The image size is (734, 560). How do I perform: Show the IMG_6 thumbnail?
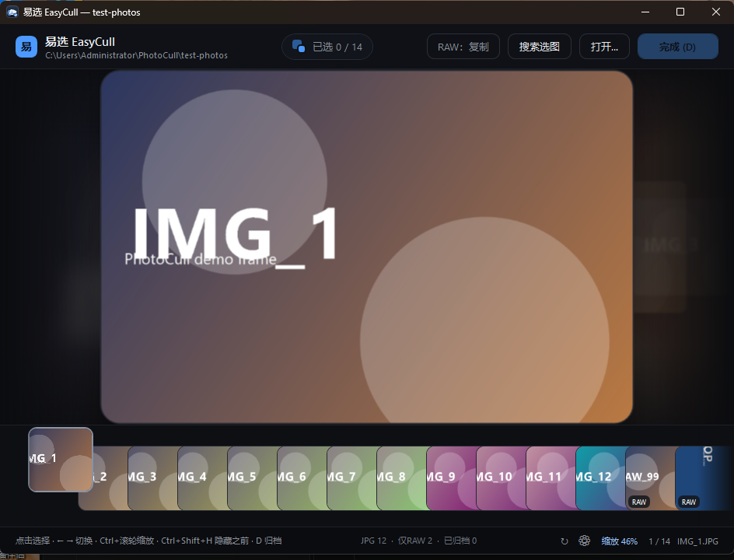(302, 478)
